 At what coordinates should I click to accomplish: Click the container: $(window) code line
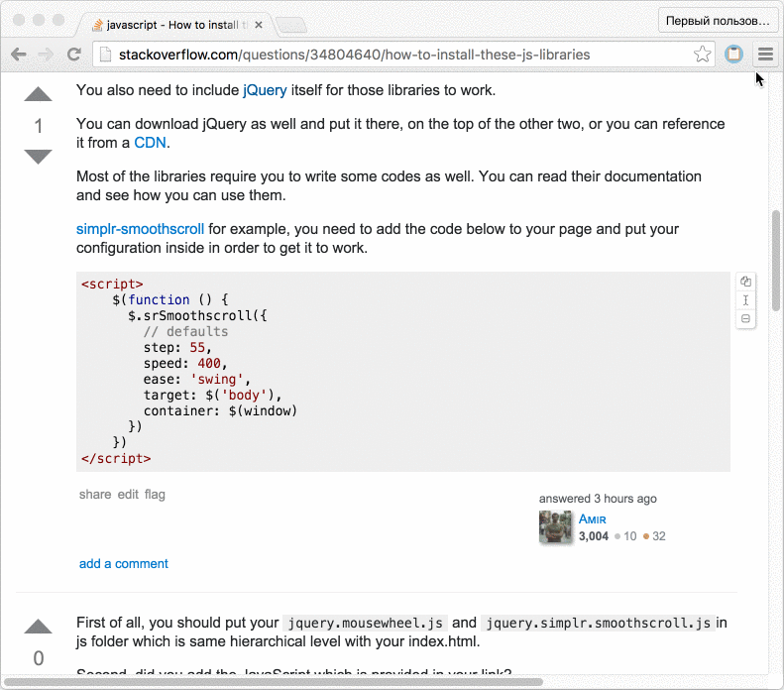click(x=220, y=411)
